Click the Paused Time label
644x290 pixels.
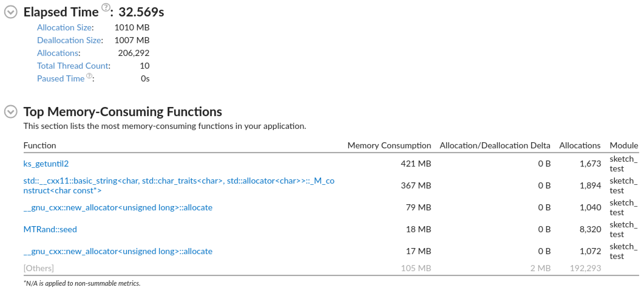pyautogui.click(x=61, y=78)
